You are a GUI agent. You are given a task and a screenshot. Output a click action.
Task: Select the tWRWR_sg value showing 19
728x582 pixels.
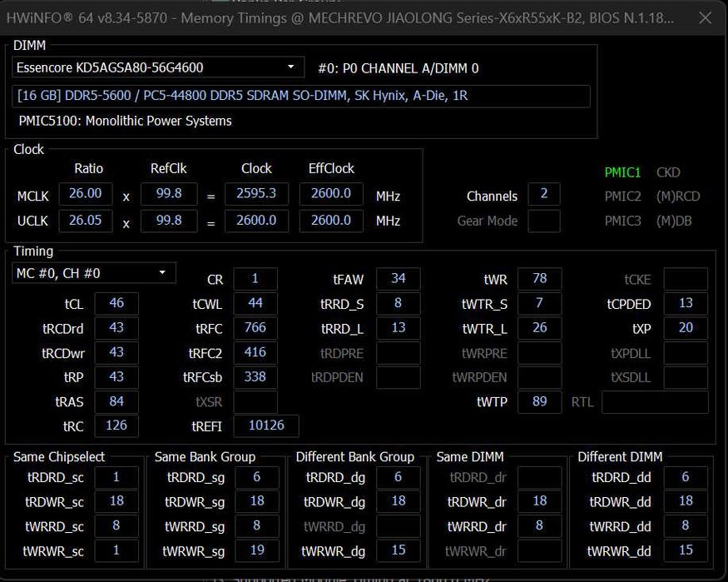pos(256,550)
